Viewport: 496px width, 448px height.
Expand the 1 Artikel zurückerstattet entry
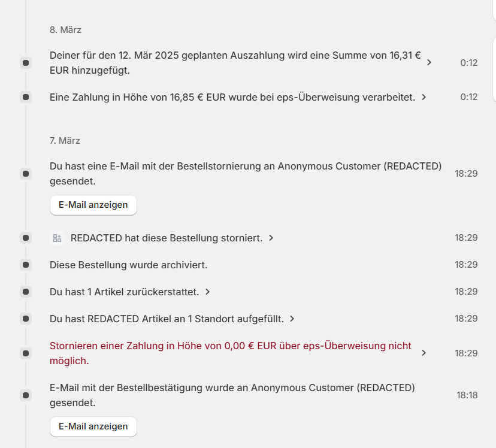point(208,292)
